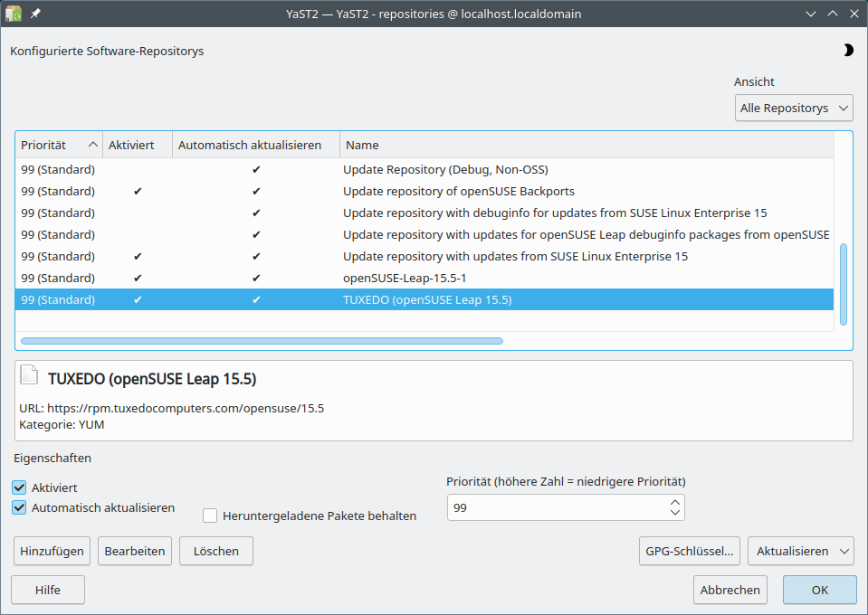Minimize the YaST2 window

811,14
